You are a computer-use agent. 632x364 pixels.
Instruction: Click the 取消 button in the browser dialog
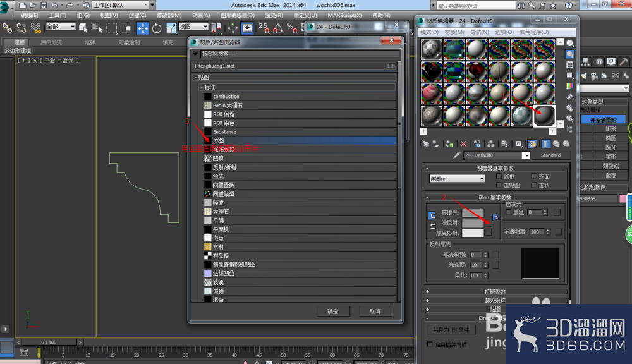pos(375,311)
